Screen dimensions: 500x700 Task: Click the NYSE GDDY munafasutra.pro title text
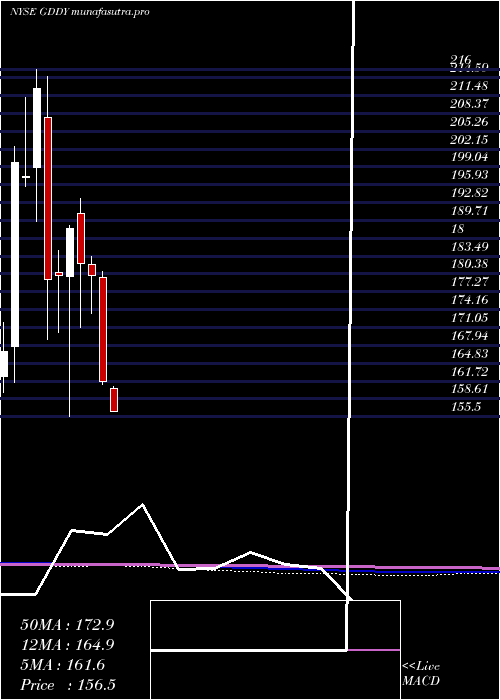79,12
